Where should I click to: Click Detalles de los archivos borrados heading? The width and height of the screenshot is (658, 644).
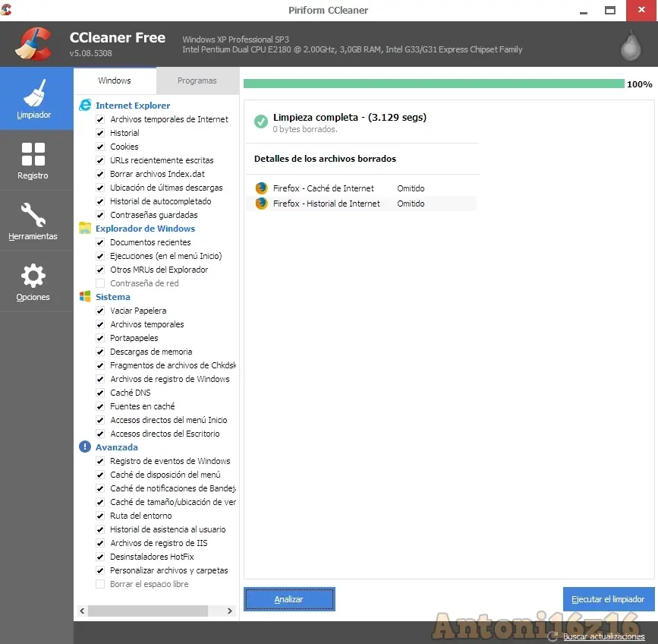coord(326,159)
